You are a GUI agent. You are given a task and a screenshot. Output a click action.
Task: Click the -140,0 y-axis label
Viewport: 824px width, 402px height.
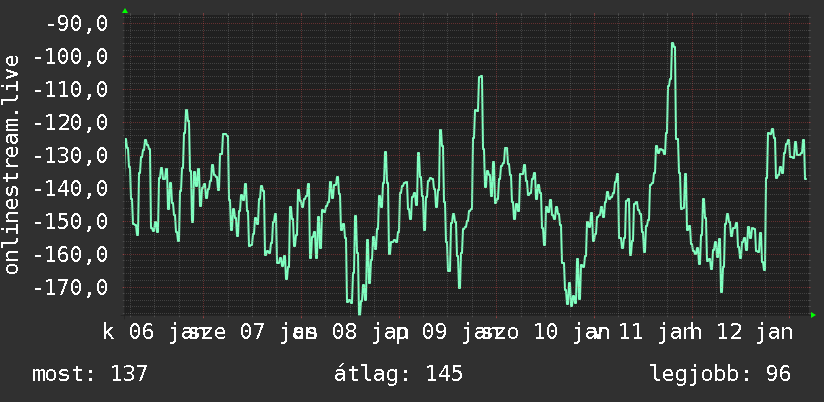tap(71, 189)
